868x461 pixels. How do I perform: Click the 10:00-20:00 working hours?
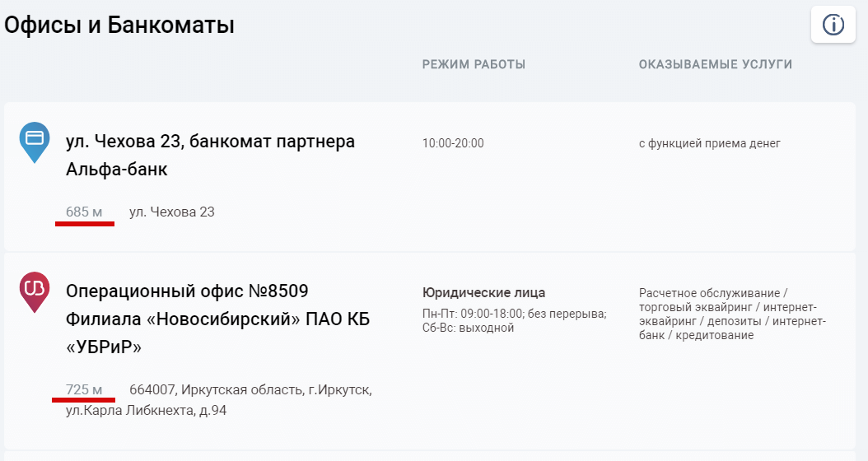453,143
